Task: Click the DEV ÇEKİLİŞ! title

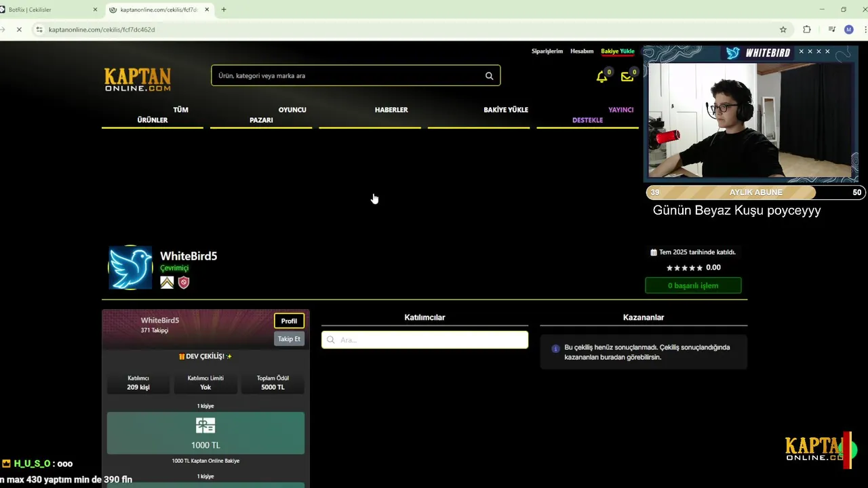Action: [205, 357]
